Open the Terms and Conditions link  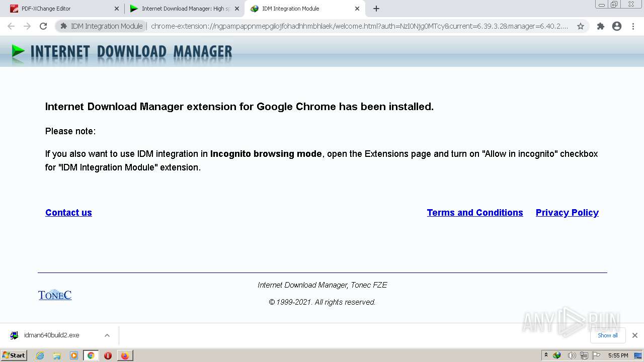pos(475,213)
